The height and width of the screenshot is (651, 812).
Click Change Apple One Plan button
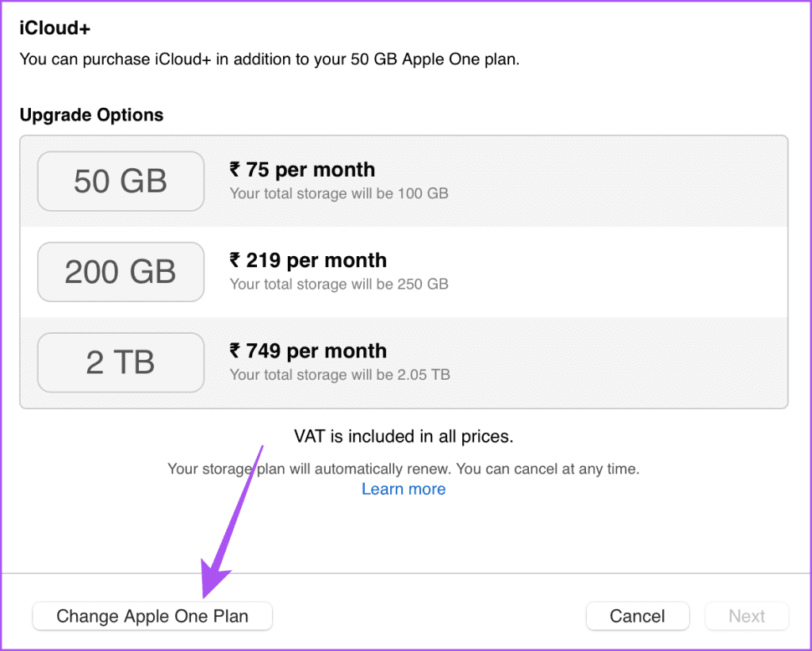[152, 616]
